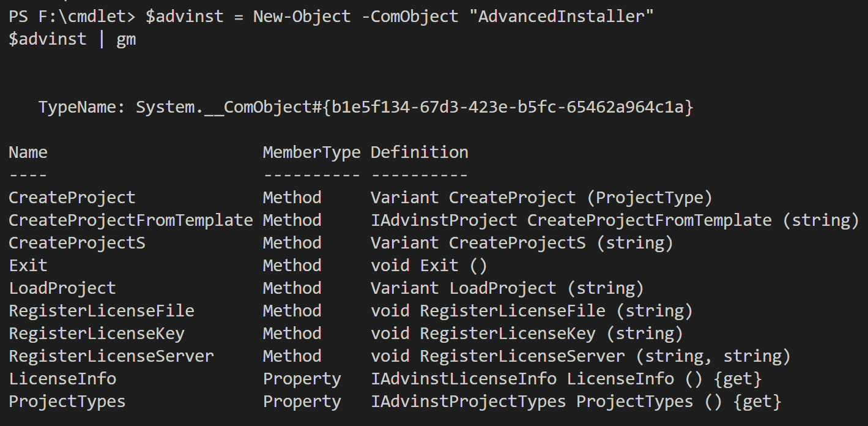
Task: Click the "AdvancedInstaller" quoted string
Action: 561,17
